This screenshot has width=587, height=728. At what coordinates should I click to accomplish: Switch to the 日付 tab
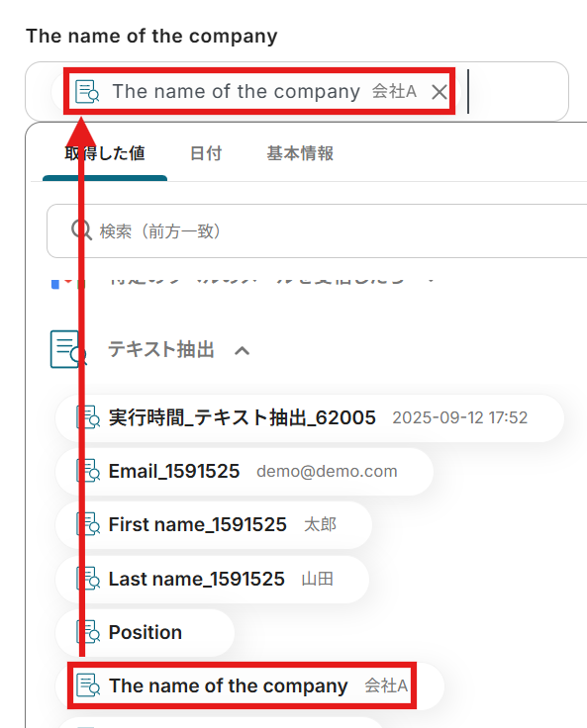(206, 153)
